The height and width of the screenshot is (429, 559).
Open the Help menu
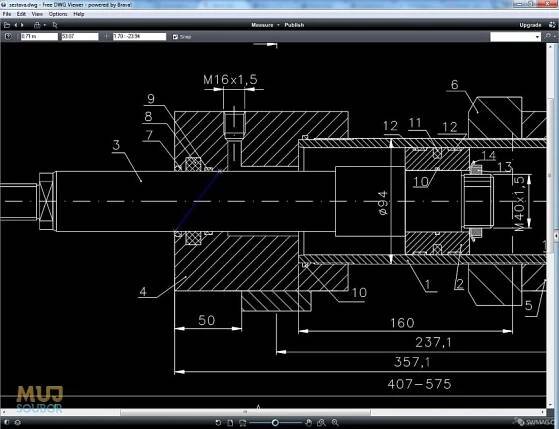[79, 14]
